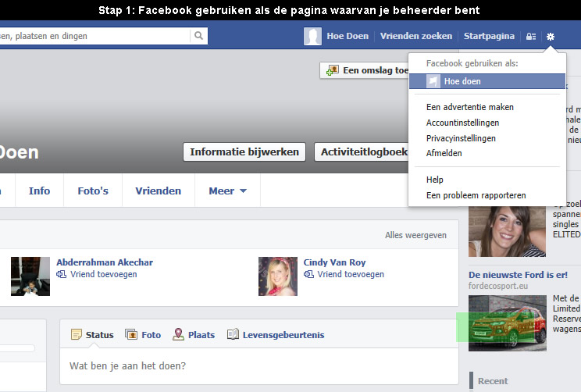Click Een omslag toevoegen button text
581x392 pixels.
(376, 70)
